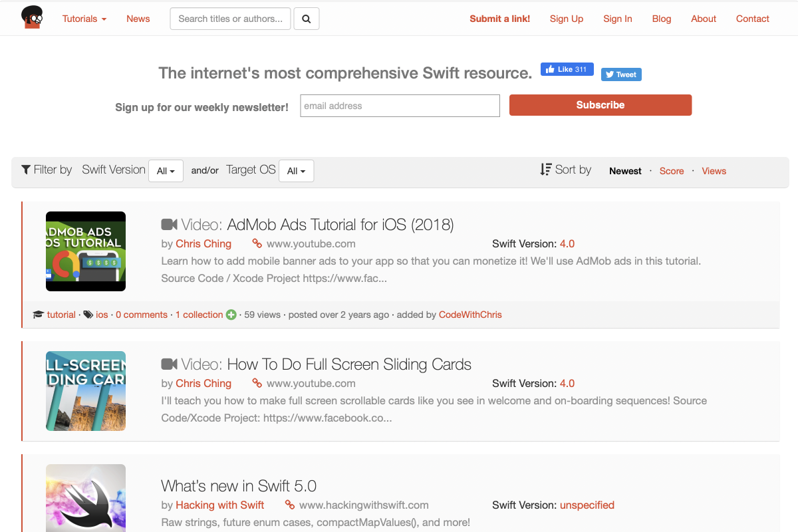Click author Chris Ching on AdMob entry
The height and width of the screenshot is (532, 798).
pyautogui.click(x=203, y=243)
